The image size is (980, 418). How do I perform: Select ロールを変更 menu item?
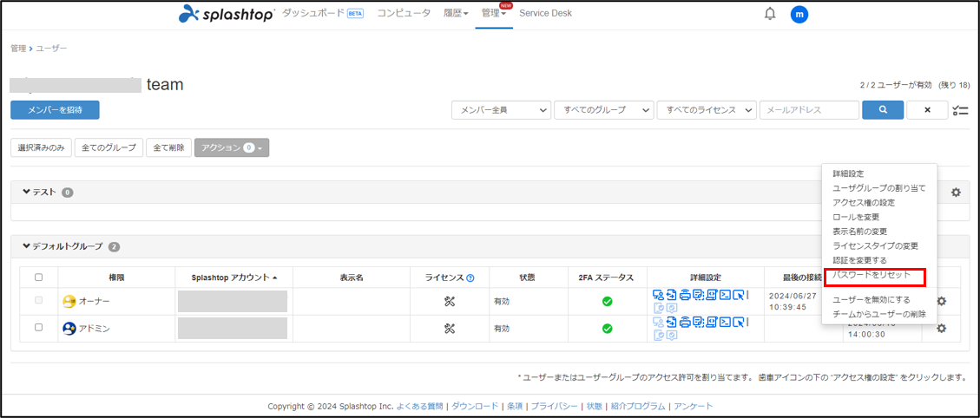[856, 217]
